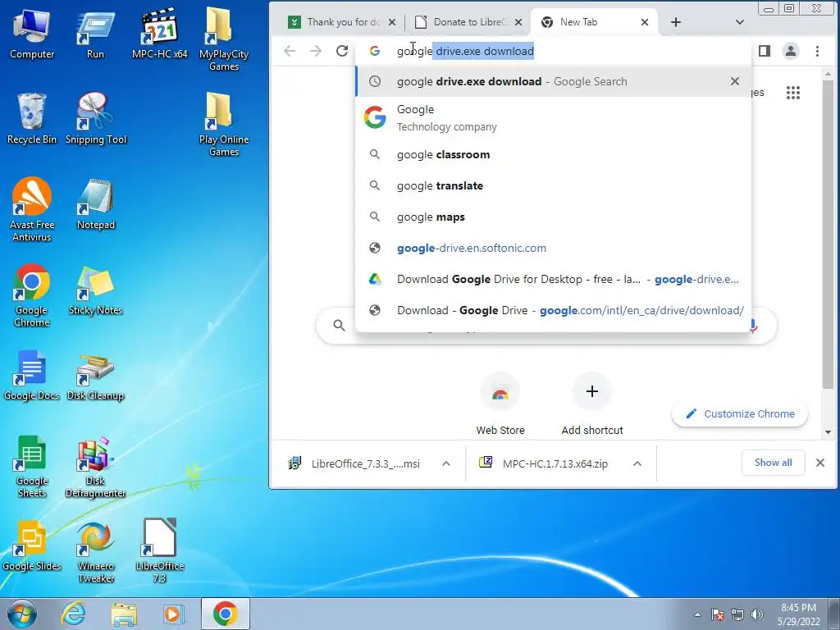Viewport: 840px width, 630px height.
Task: Open google-drive.en.softonic.com suggestion
Action: pos(554,248)
